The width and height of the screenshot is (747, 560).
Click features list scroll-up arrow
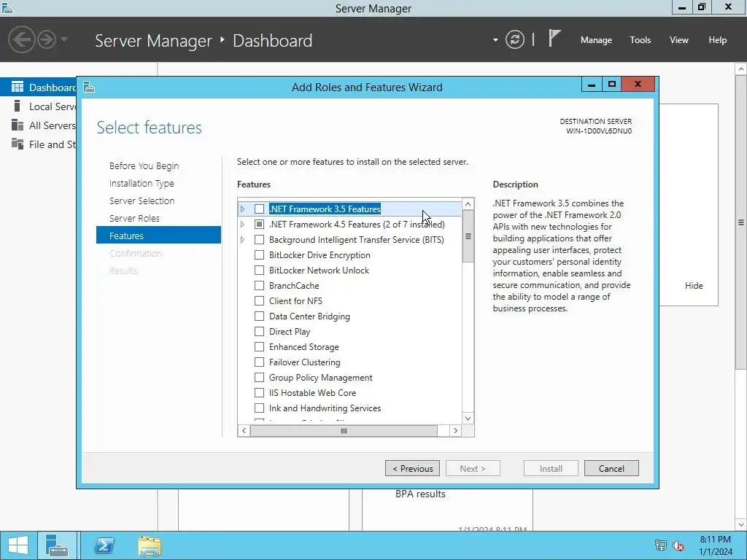468,204
